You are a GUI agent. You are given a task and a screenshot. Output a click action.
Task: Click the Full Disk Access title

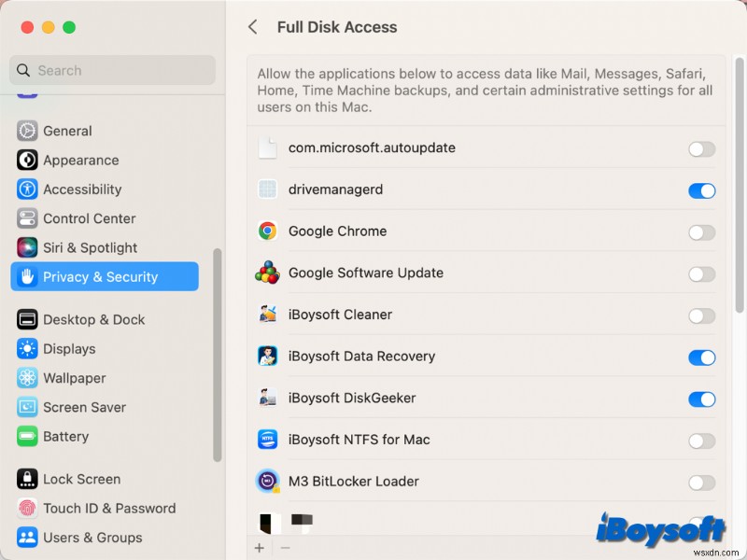337,27
